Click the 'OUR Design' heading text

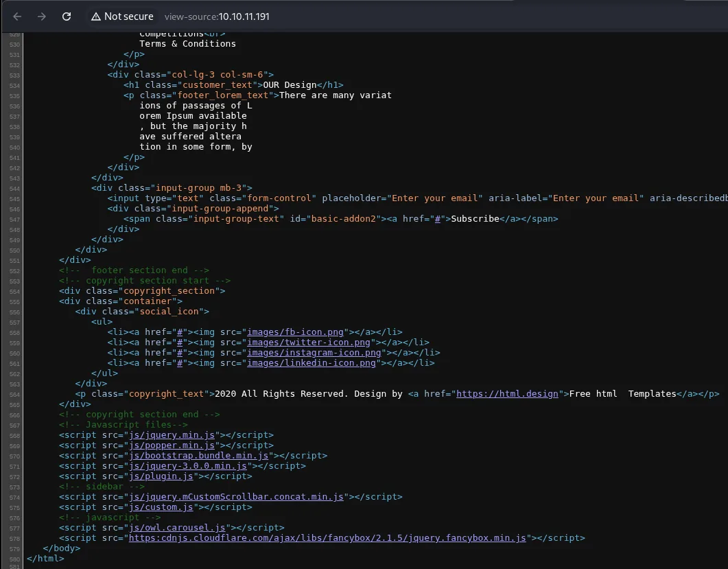290,85
